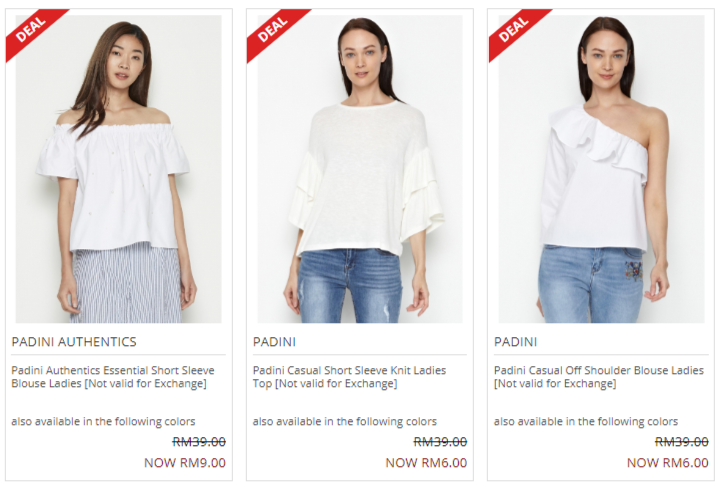This screenshot has height=489, width=720.
Task: Click NOW RM6.00 price on off shoulder blouse
Action: 668,463
